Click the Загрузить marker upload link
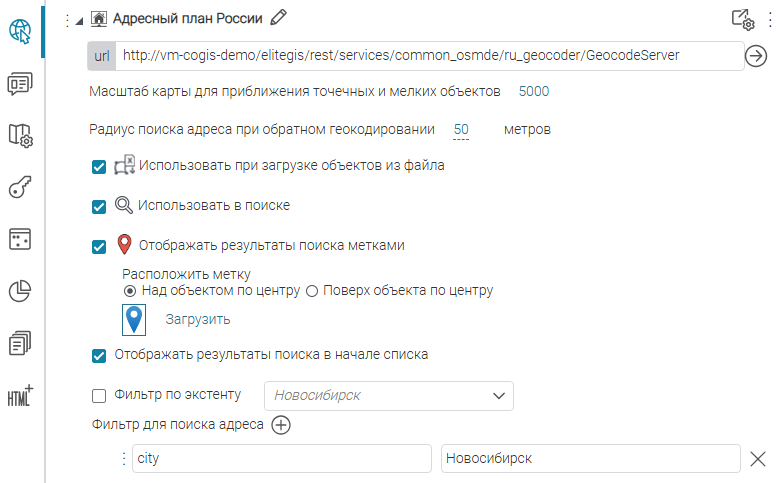Viewport: 782px width, 483px height. point(198,320)
